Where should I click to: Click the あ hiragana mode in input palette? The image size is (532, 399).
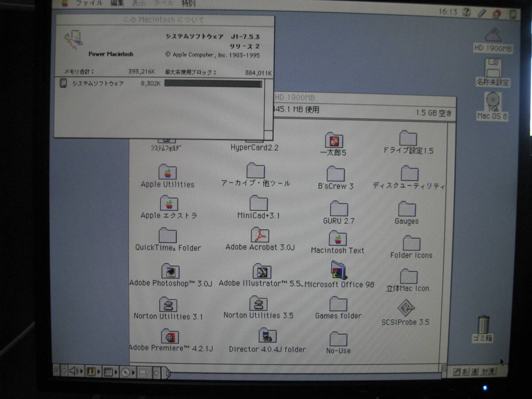pos(466,372)
